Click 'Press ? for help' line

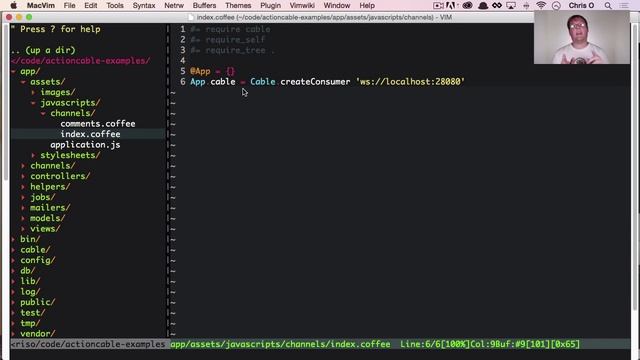pos(56,29)
